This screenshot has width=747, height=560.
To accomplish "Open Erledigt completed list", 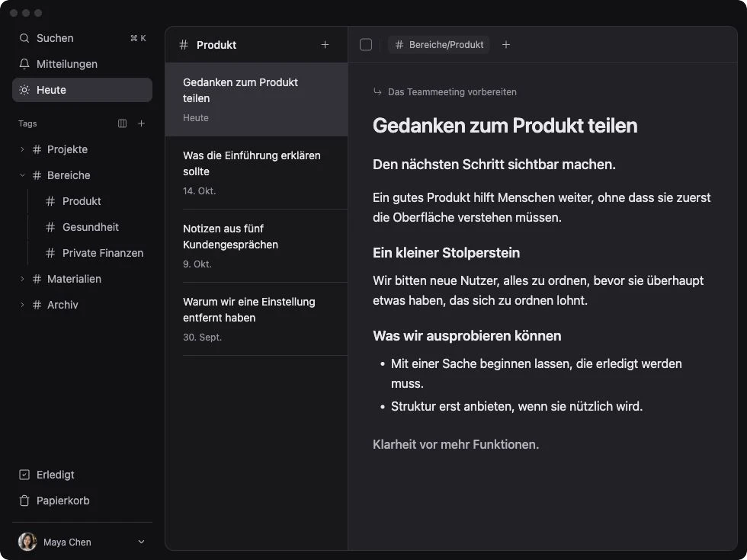I will click(82, 475).
